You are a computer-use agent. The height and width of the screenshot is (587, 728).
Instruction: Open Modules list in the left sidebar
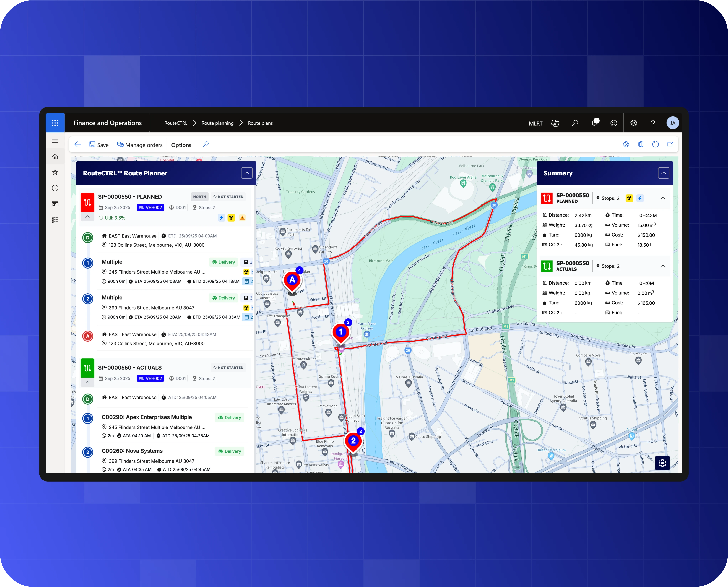(x=55, y=220)
